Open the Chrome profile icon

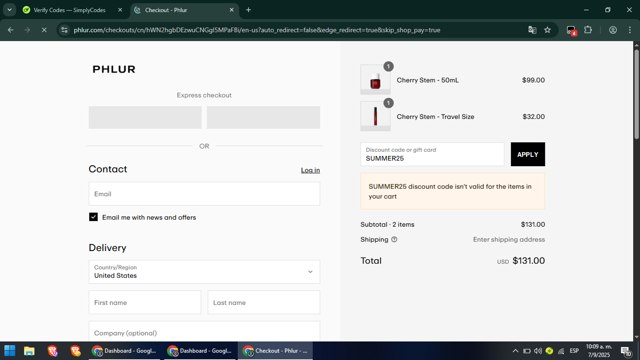[613, 30]
